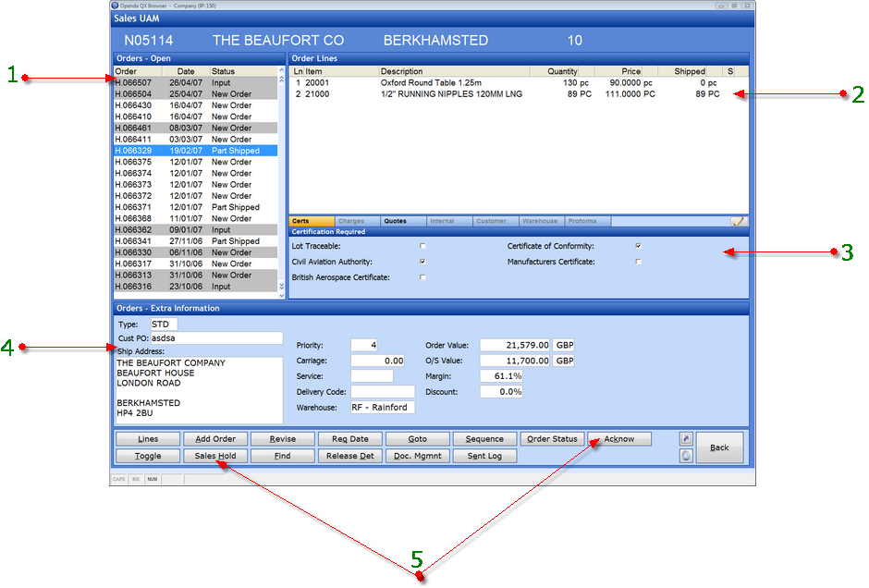The image size is (869, 588).
Task: Click the Acknow button
Action: (x=619, y=439)
